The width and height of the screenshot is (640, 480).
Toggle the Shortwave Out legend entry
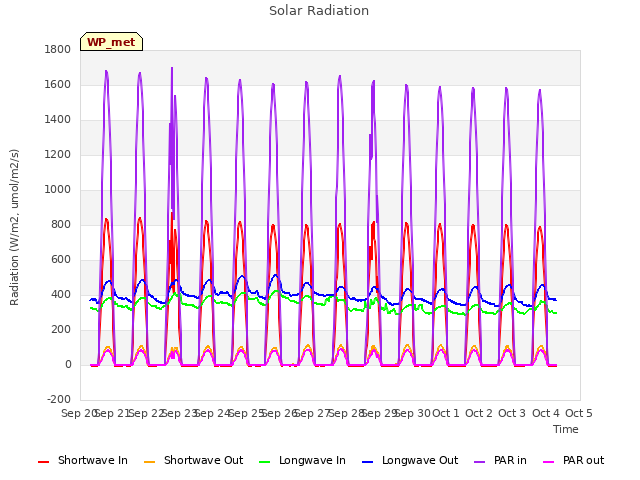click(x=193, y=460)
